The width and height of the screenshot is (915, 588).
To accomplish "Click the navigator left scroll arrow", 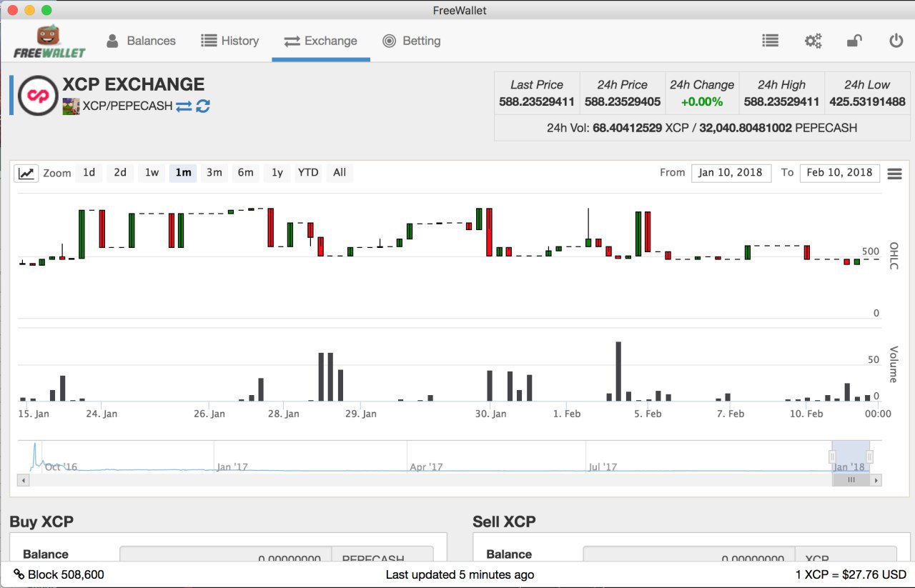I will click(x=24, y=480).
